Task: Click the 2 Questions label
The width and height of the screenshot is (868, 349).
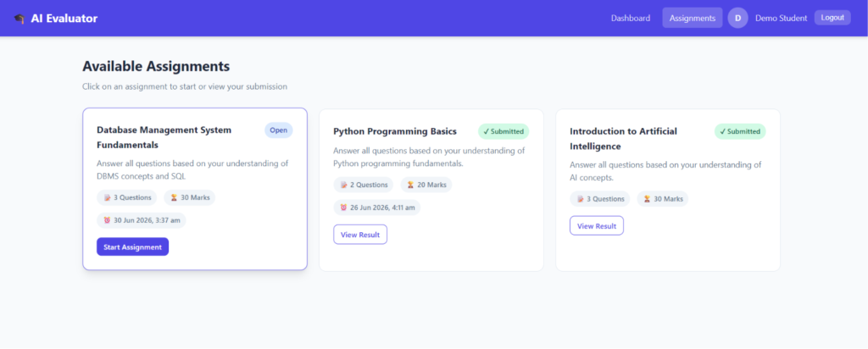Action: point(369,185)
